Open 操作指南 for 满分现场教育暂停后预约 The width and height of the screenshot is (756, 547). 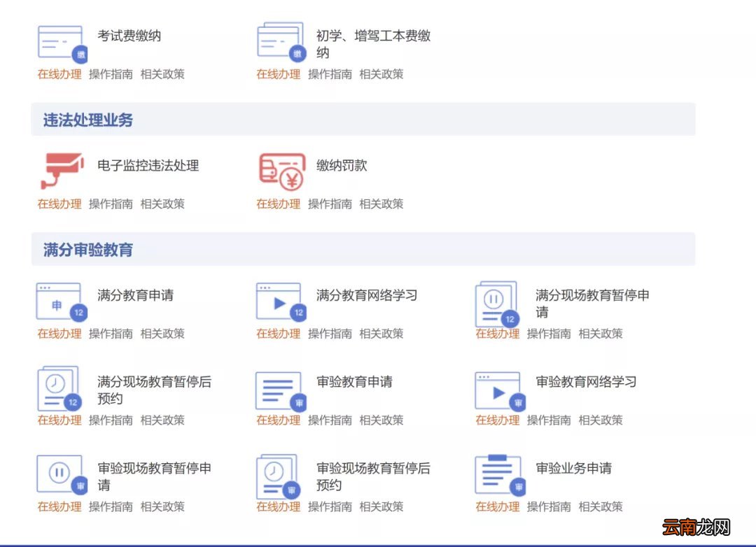tap(111, 420)
